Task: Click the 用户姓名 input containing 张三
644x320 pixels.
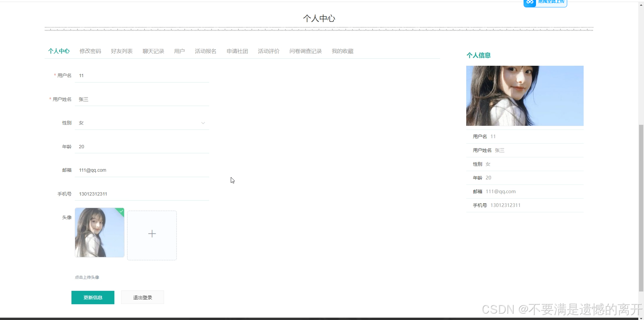Action: (142, 99)
